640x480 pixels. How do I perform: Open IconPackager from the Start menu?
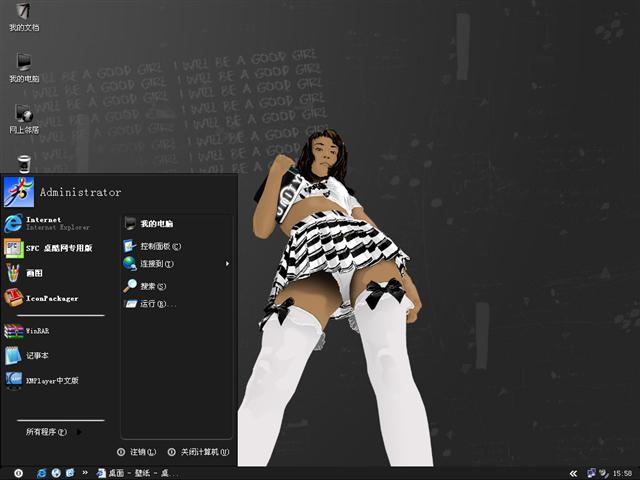[41, 298]
